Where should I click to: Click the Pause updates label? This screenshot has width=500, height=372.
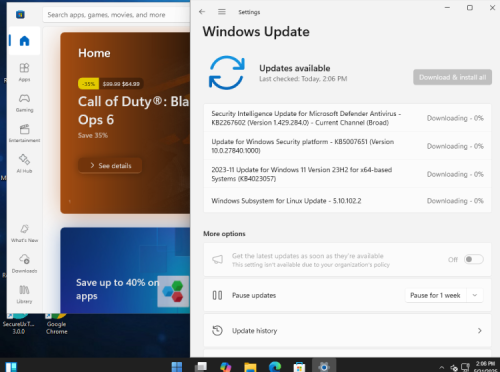[x=254, y=295]
